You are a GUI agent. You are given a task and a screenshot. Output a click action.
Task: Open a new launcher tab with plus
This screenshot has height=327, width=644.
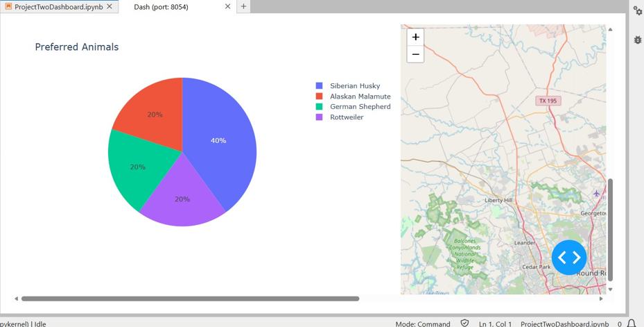243,6
